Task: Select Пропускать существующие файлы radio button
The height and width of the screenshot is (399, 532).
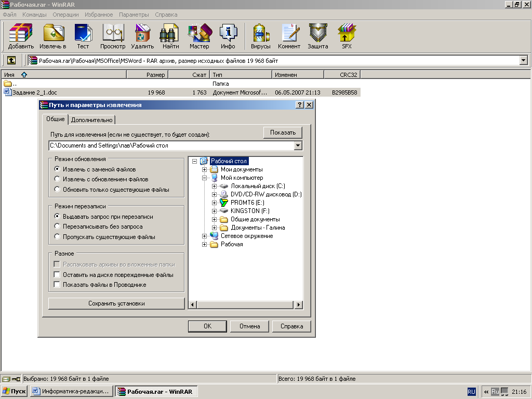Action: pos(57,236)
